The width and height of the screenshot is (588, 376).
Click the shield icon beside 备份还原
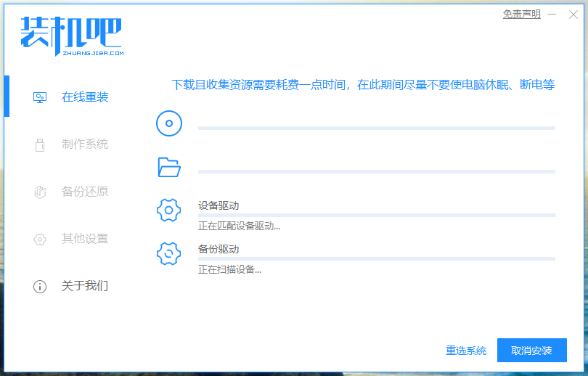40,192
